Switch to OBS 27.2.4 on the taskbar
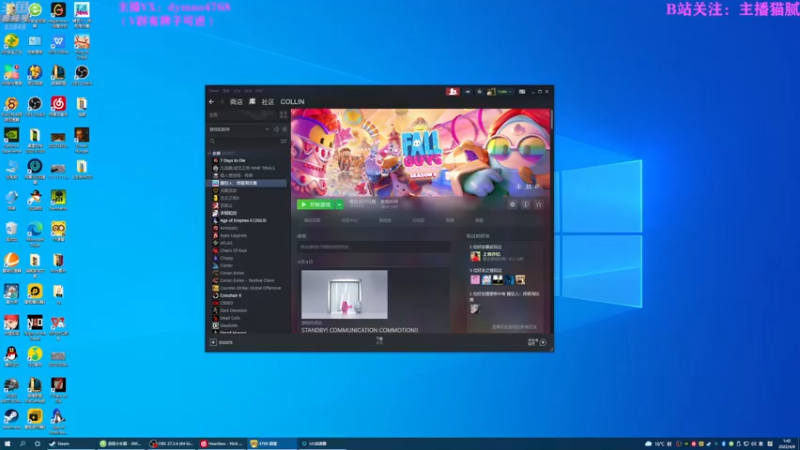This screenshot has height=450, width=800. click(x=171, y=444)
